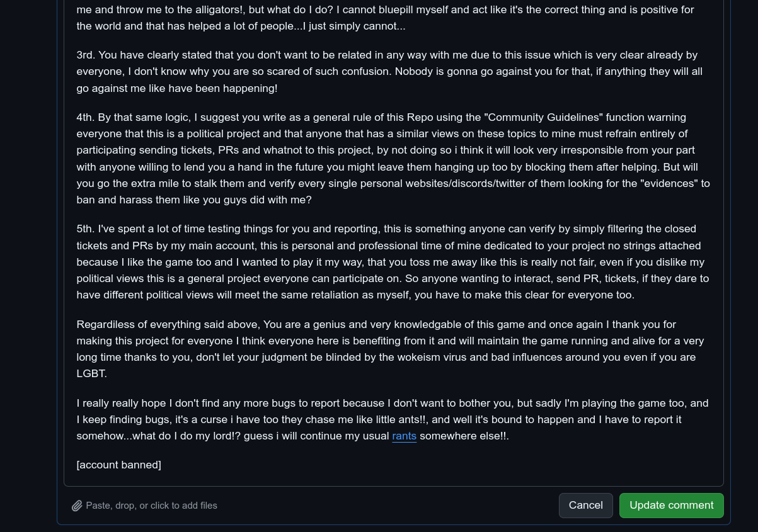
Task: Select "Paste, drop, or click to add files"
Action: 151,506
